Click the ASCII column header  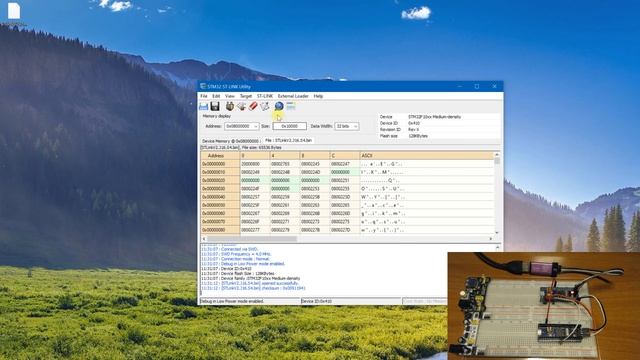(x=427, y=156)
